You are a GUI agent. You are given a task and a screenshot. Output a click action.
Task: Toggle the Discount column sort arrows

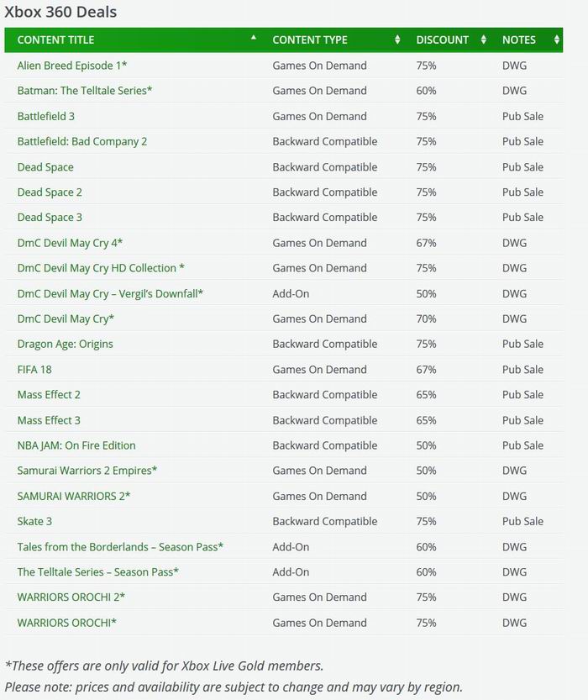point(483,39)
